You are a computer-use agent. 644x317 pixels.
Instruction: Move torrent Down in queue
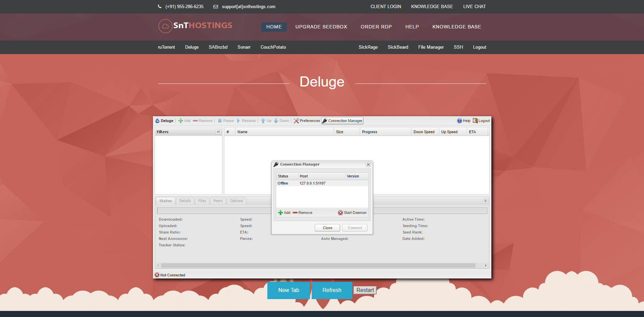[281, 121]
